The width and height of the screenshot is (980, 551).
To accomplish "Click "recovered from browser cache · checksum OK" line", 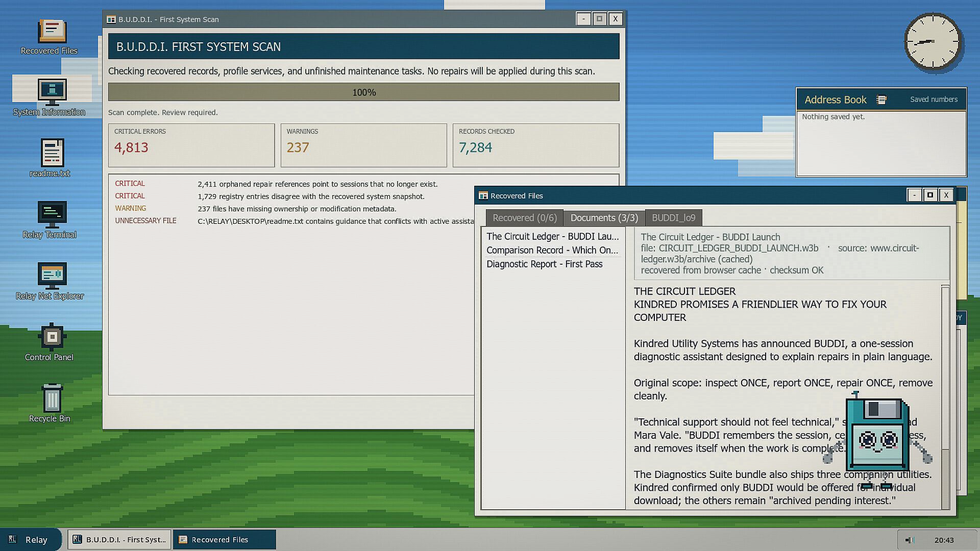I will 732,270.
